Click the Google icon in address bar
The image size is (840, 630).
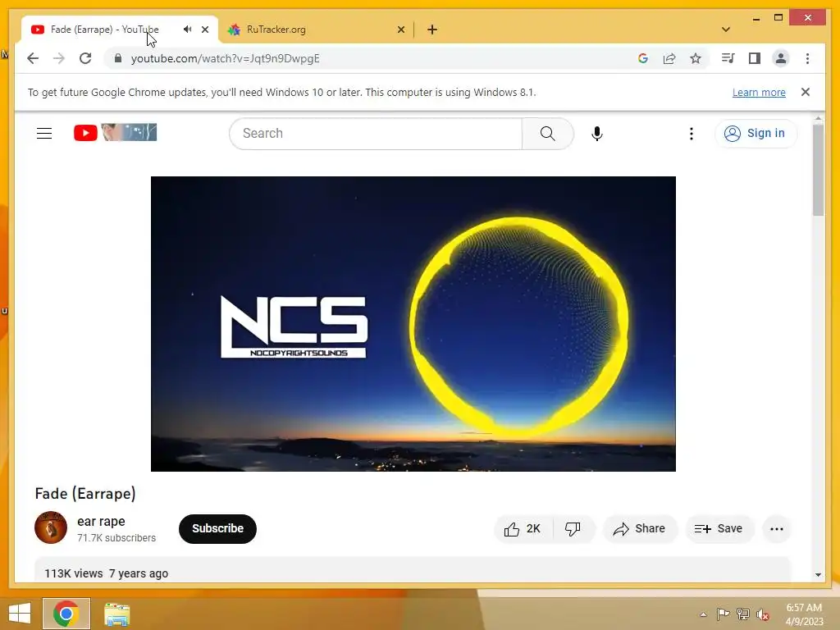click(643, 58)
